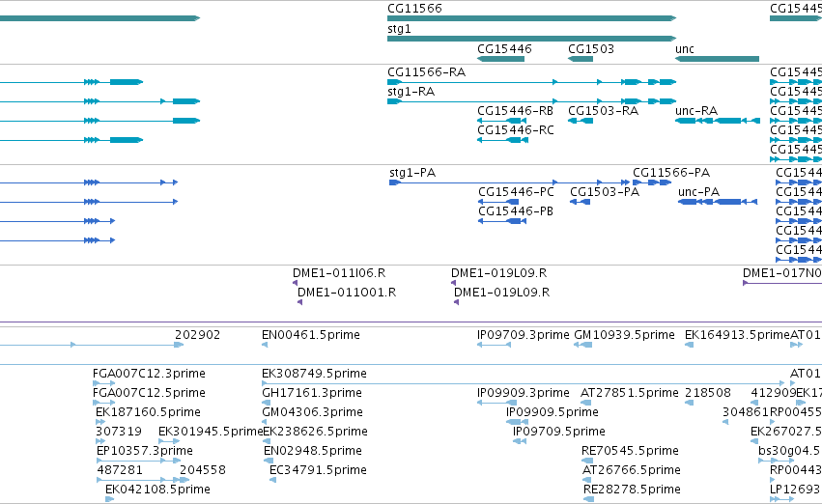The image size is (822, 504).
Task: Click the RE28278.5prime EST label
Action: coord(633,490)
